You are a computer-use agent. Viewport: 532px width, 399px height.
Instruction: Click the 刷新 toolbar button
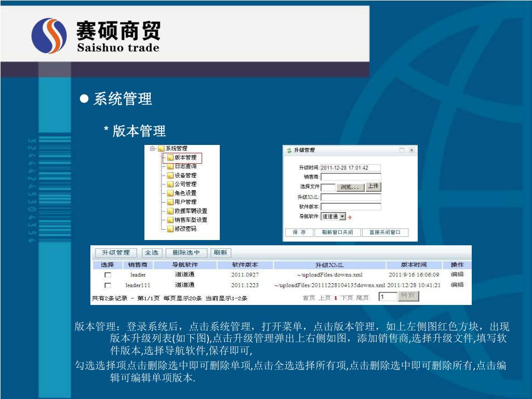(220, 253)
